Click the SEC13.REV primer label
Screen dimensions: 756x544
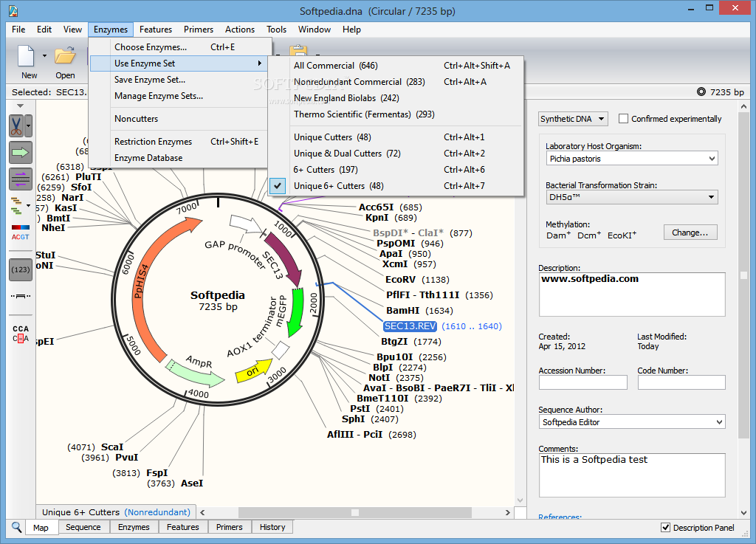(410, 326)
